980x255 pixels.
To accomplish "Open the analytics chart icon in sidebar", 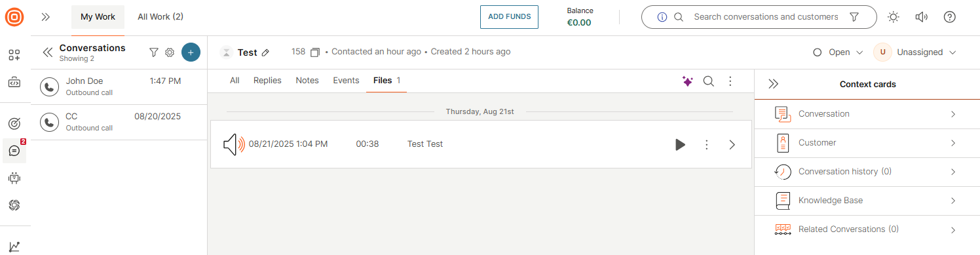I will [14, 246].
